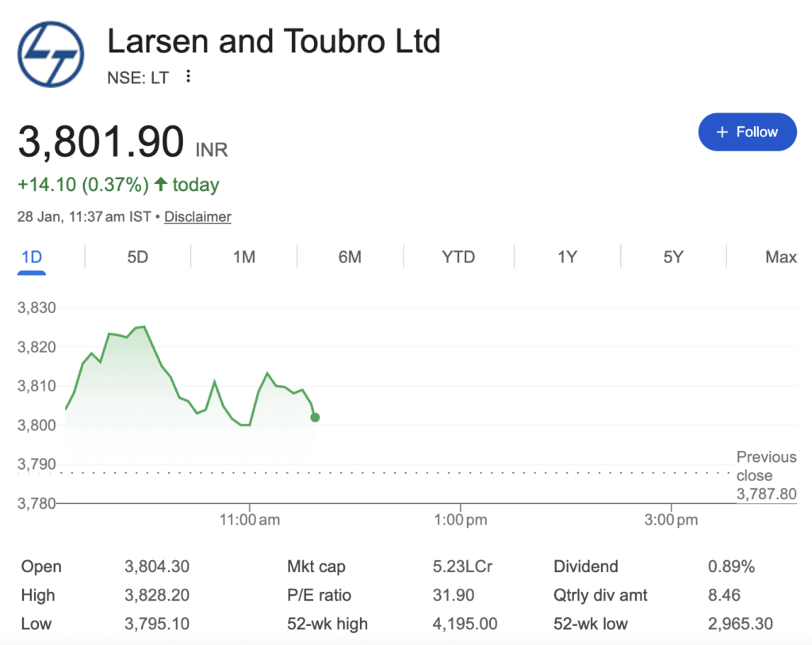Select the YTD chart range
This screenshot has height=645, width=812.
point(458,257)
